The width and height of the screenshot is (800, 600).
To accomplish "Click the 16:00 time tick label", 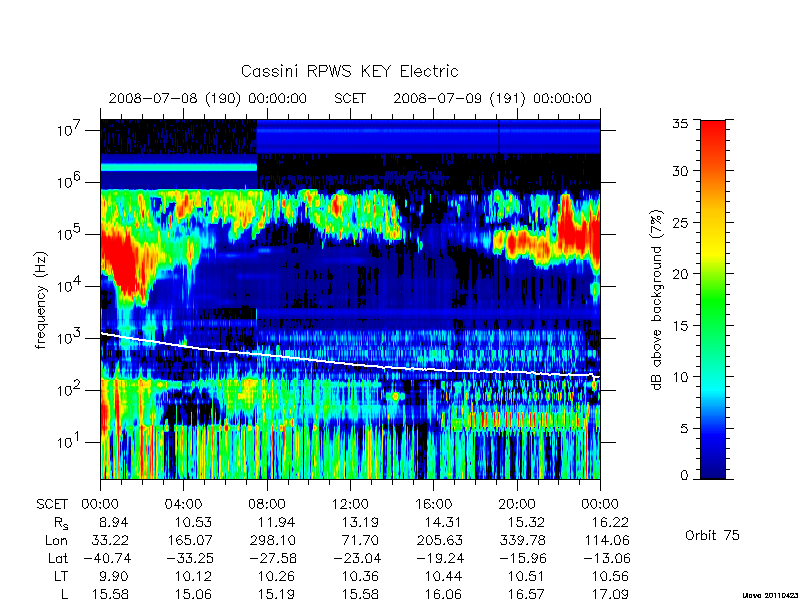I will 433,505.
